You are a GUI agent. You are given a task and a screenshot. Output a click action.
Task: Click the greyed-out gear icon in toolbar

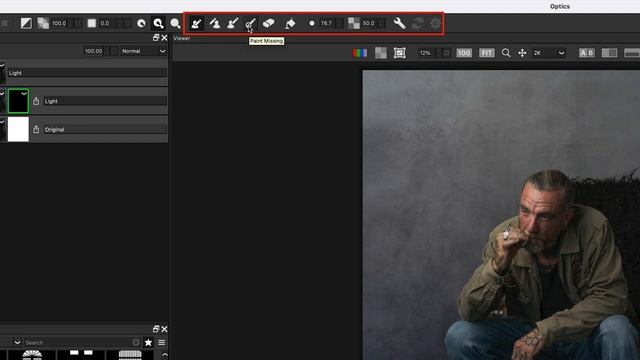435,23
